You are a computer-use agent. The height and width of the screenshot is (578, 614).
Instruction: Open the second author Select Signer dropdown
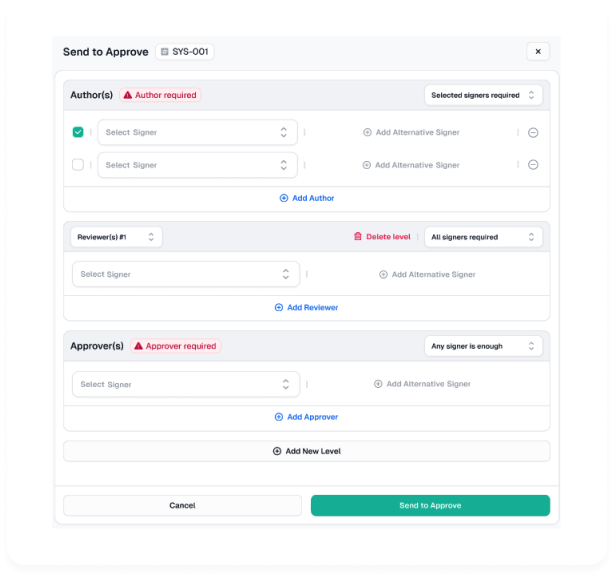pos(197,165)
